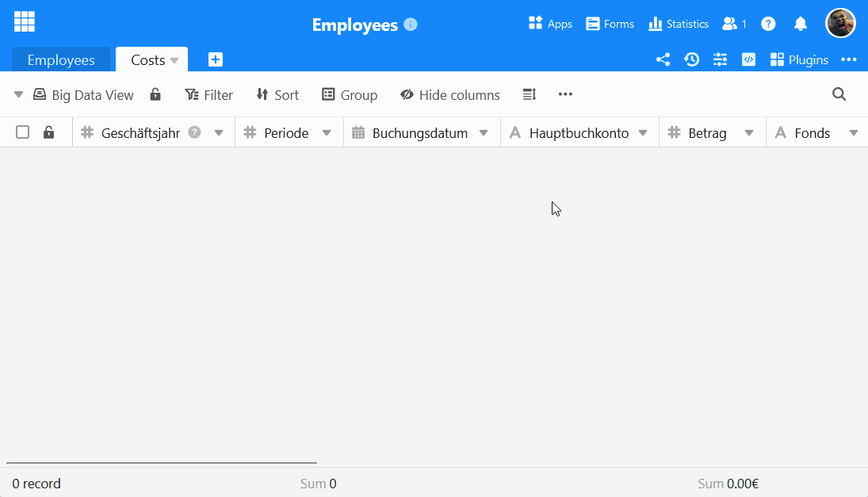
Task: Switch to the Employees tab
Action: click(61, 60)
